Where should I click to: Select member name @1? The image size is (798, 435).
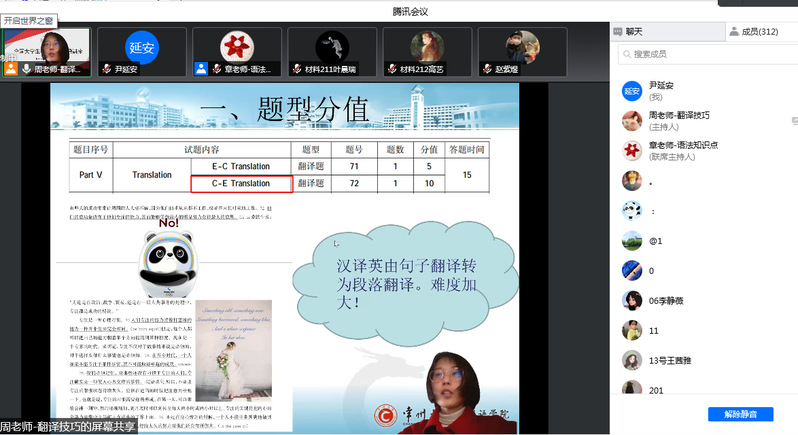point(656,241)
